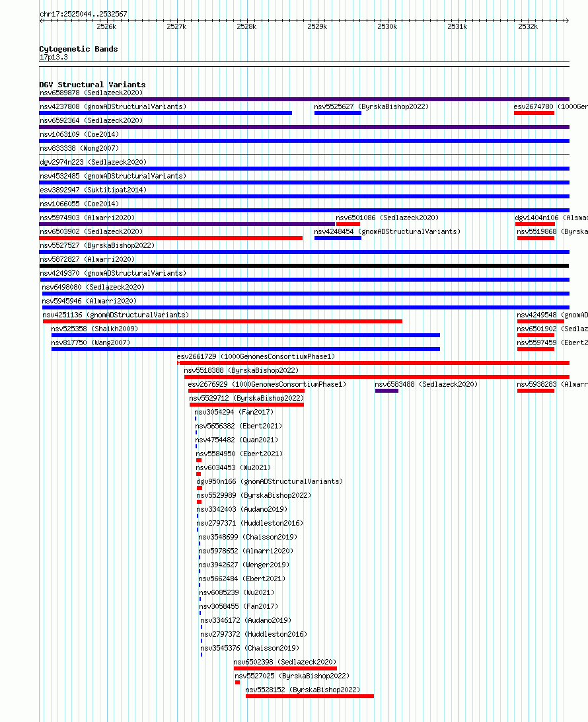Select nsv3342403 (Audano2019) label
The image size is (588, 722).
(x=242, y=509)
